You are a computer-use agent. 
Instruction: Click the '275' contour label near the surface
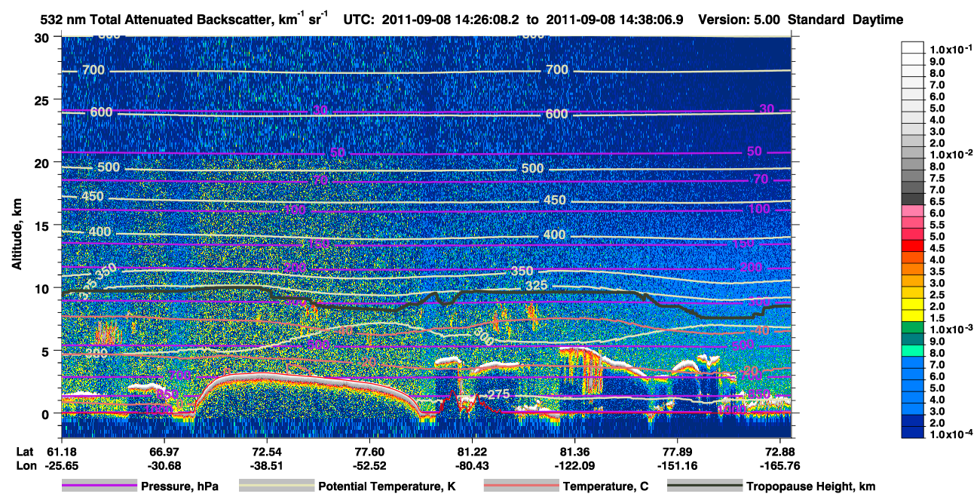click(x=499, y=394)
